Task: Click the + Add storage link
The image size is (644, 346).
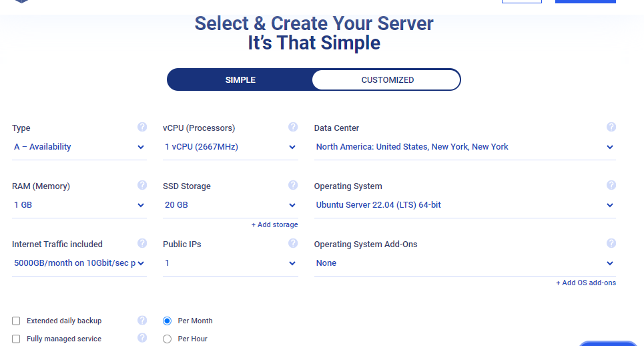Action: click(x=274, y=225)
